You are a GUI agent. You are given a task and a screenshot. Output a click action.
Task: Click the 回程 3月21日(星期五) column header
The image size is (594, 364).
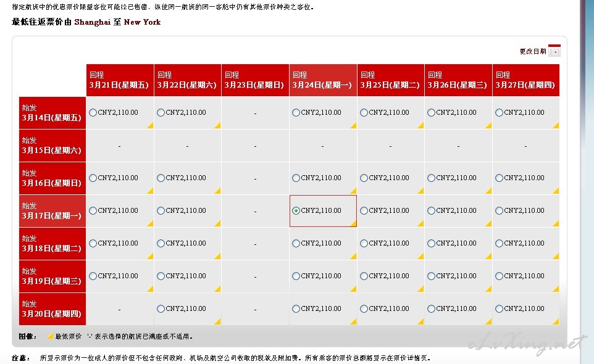click(120, 80)
